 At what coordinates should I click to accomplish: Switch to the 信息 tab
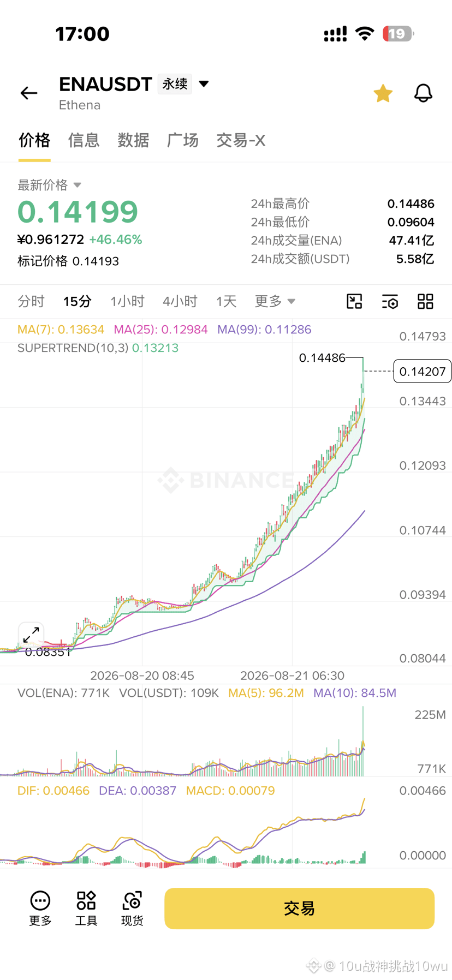(x=84, y=140)
